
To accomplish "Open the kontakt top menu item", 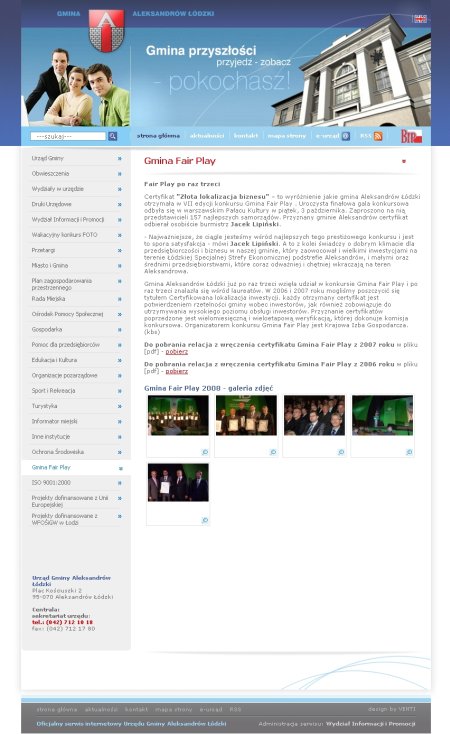I will [x=246, y=136].
